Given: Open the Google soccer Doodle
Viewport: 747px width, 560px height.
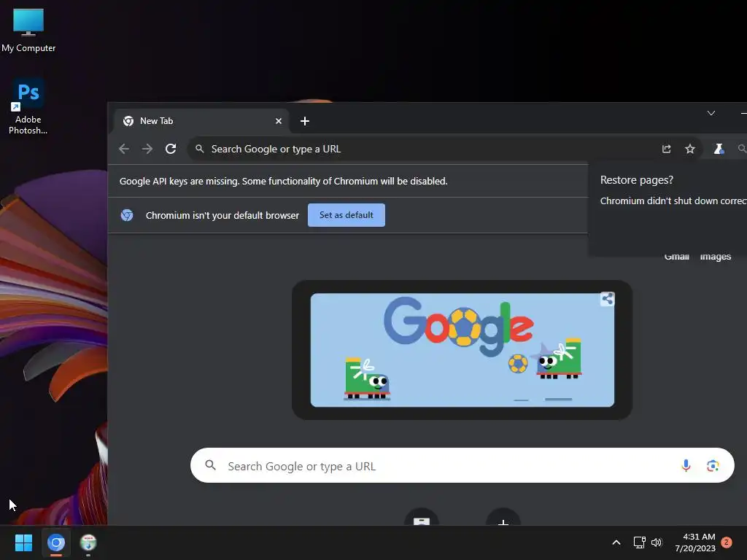Looking at the screenshot, I should pos(462,350).
